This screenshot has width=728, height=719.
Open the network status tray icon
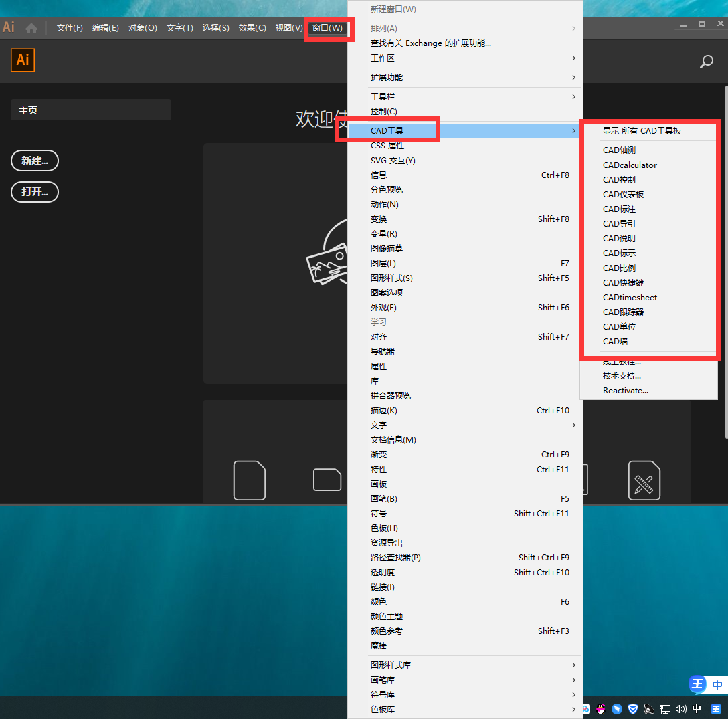[x=665, y=709]
